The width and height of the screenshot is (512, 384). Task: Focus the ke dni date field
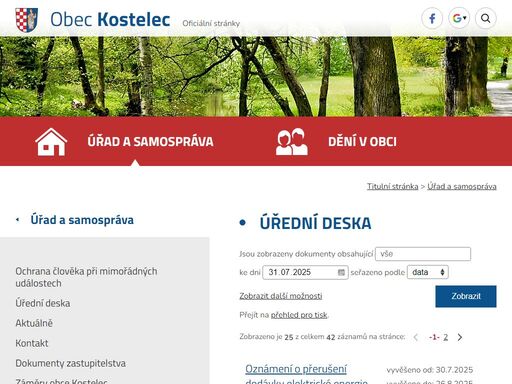305,272
